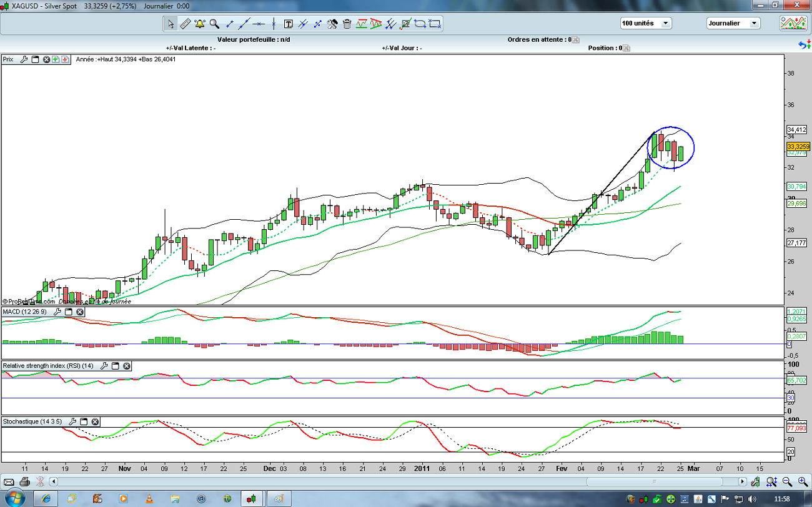Select the ruler measurement tool

pos(186,24)
